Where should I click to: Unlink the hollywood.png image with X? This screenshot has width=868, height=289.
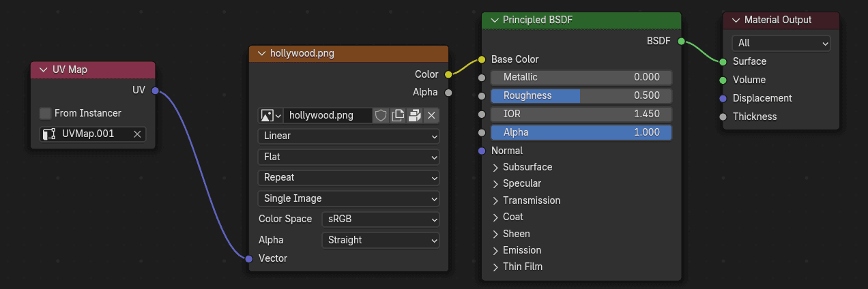point(431,115)
